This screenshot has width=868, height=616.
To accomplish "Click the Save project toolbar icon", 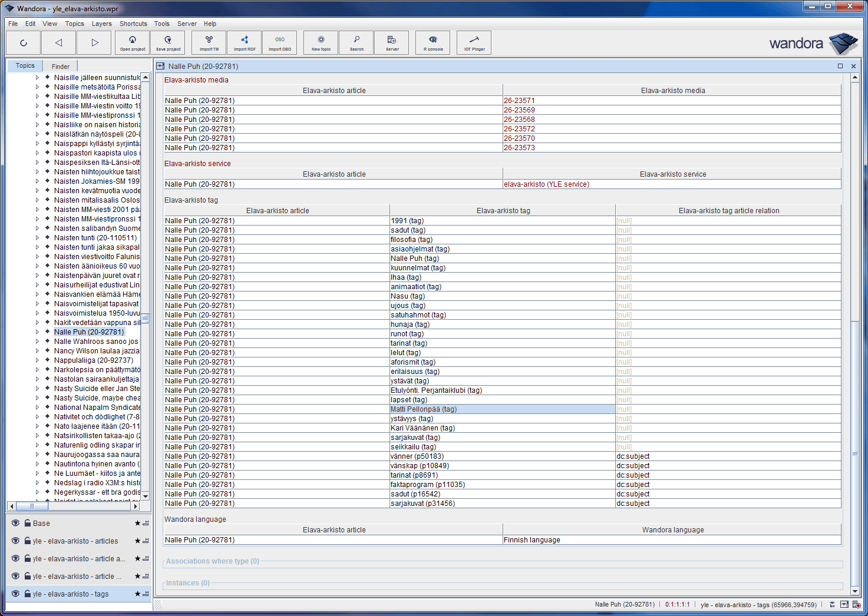I will tap(168, 42).
